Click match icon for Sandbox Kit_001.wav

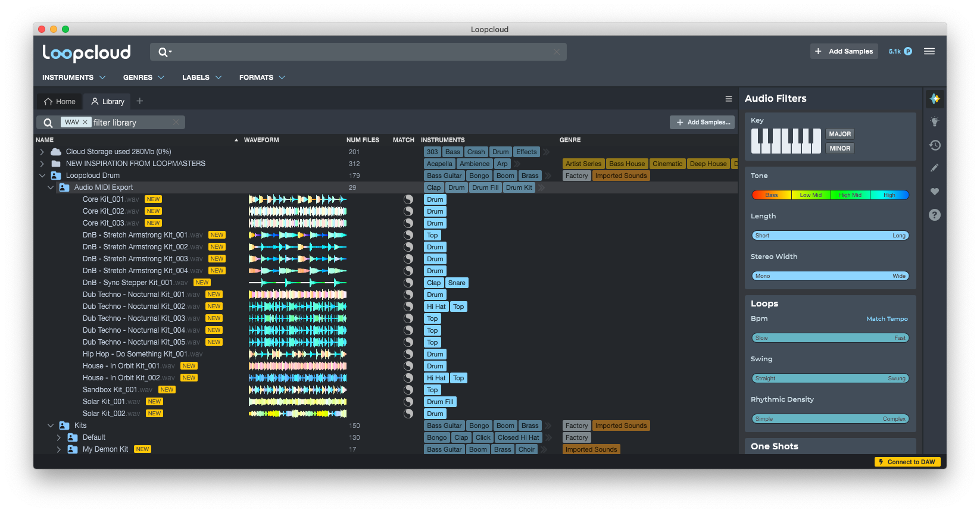[408, 390]
